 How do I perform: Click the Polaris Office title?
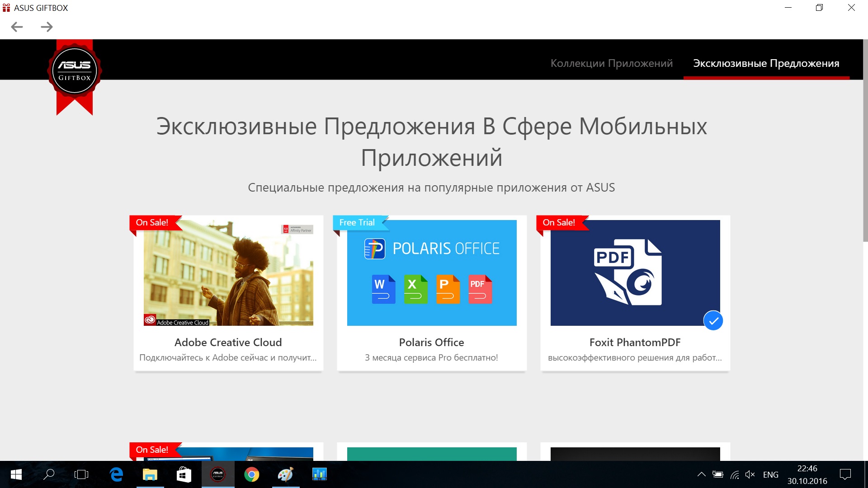(x=432, y=343)
